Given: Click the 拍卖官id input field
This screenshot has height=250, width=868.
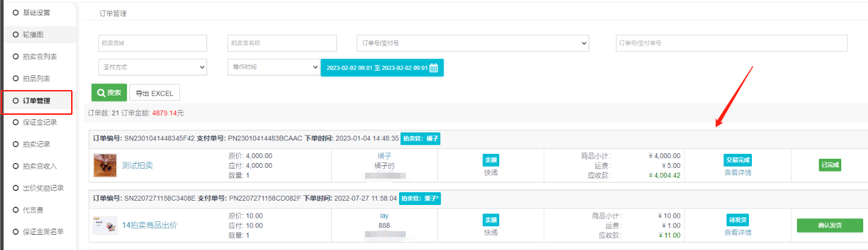Looking at the screenshot, I should click(x=152, y=43).
